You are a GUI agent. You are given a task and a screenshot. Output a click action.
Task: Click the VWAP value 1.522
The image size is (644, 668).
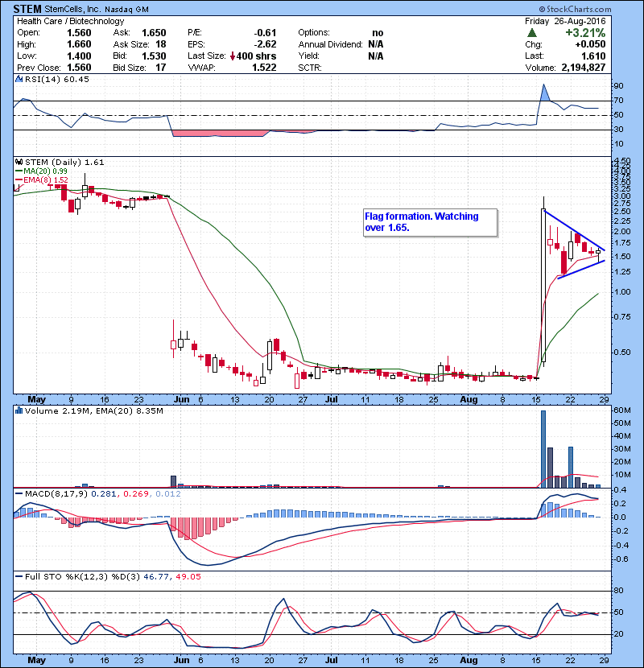click(x=264, y=68)
